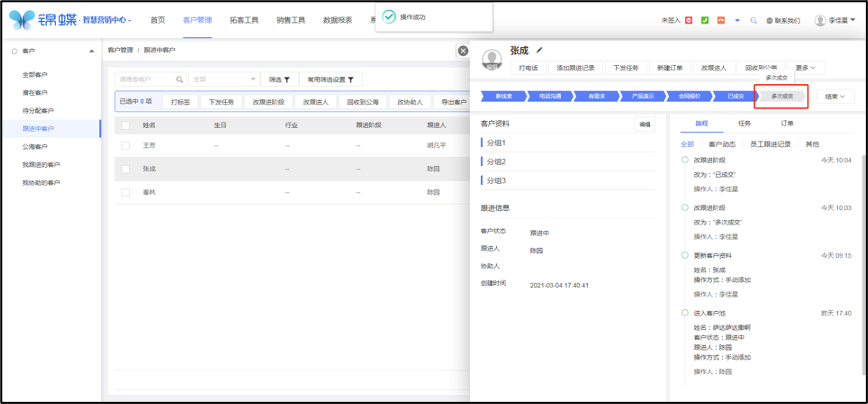
Task: Select the 有需求 stage arrow
Action: click(596, 96)
